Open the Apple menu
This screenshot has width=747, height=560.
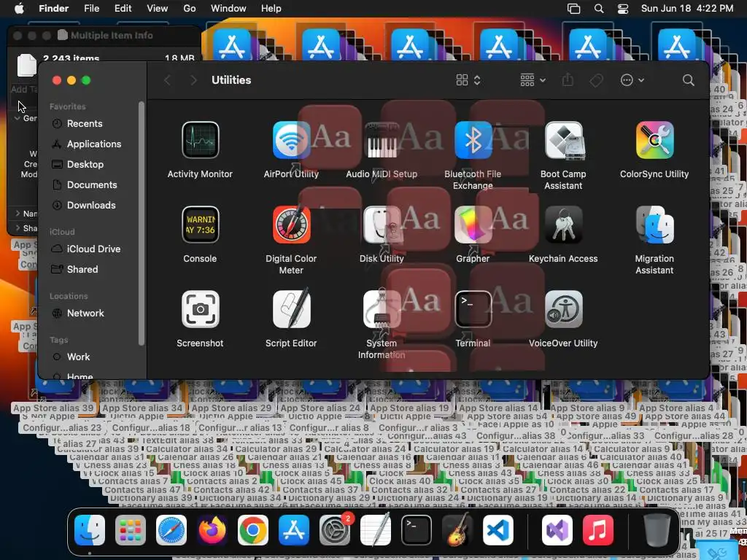19,9
